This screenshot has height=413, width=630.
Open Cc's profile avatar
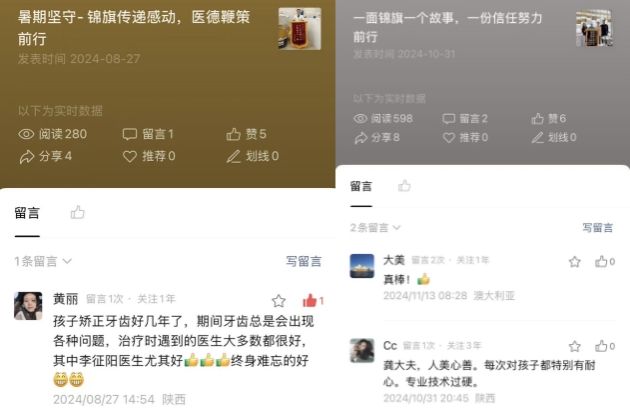(362, 350)
